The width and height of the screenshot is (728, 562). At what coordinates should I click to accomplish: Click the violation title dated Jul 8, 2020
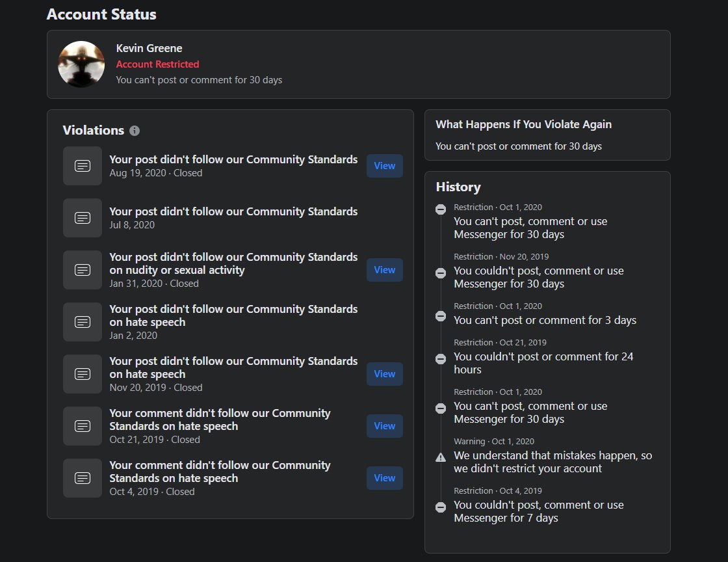pyautogui.click(x=233, y=211)
